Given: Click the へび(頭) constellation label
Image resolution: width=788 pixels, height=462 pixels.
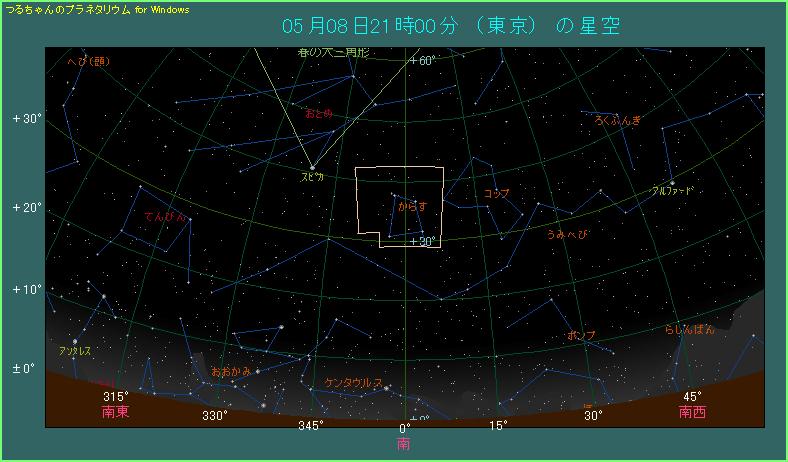Looking at the screenshot, I should (x=87, y=62).
